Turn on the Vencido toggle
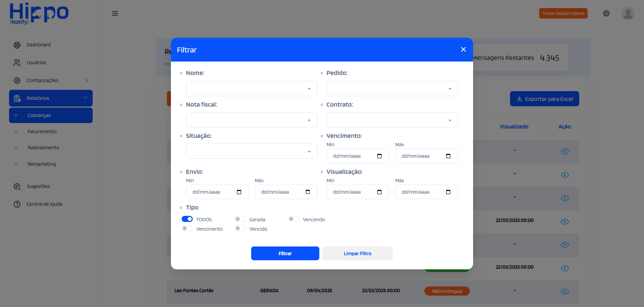This screenshot has height=307, width=644. click(240, 228)
